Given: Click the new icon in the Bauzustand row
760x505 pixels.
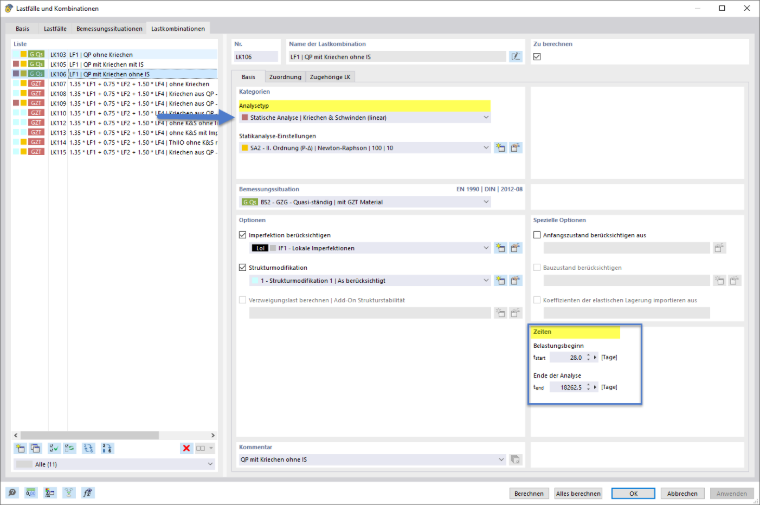Looking at the screenshot, I should [720, 281].
